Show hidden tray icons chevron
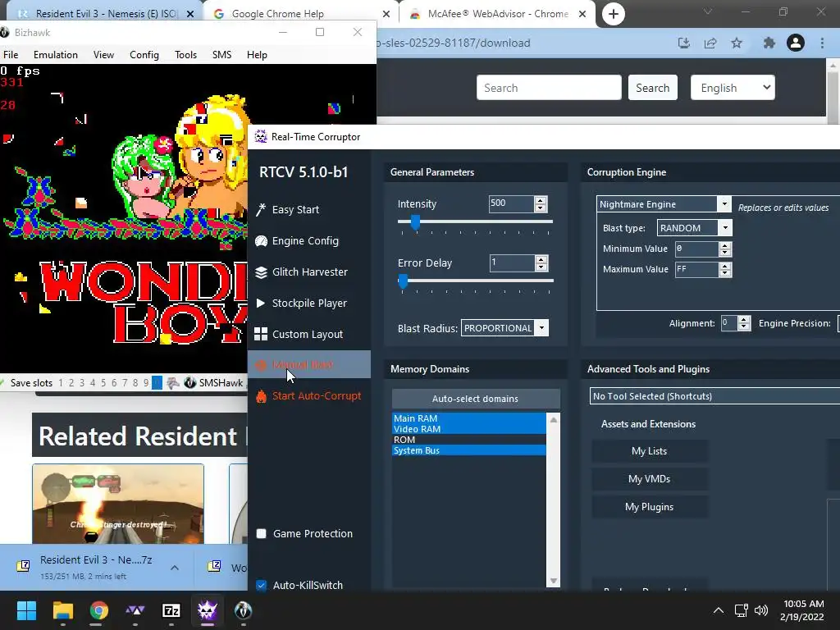This screenshot has height=630, width=840. (x=719, y=610)
